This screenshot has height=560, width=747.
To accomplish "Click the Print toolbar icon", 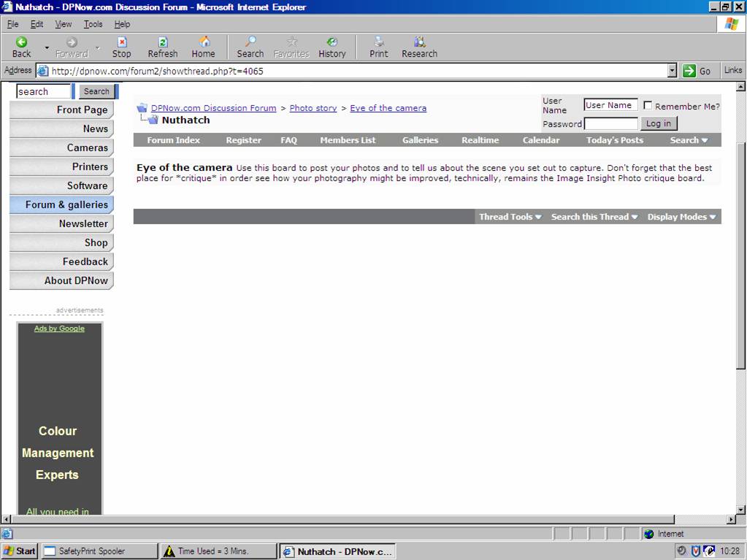I will [378, 42].
